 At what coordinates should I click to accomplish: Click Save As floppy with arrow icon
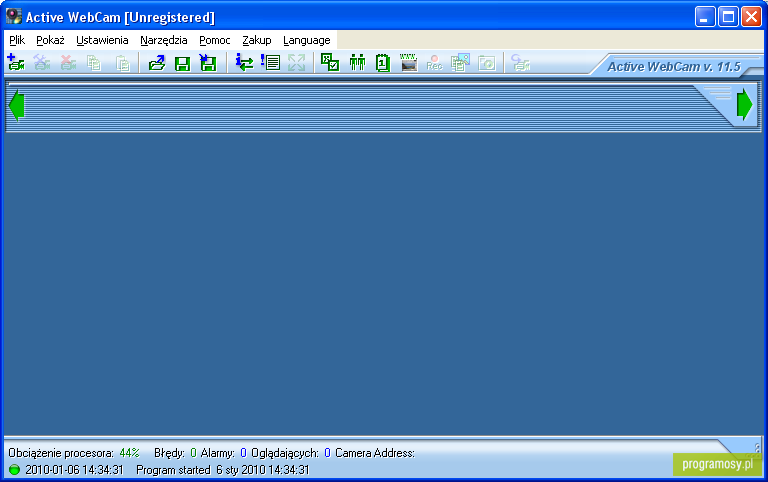tap(208, 63)
